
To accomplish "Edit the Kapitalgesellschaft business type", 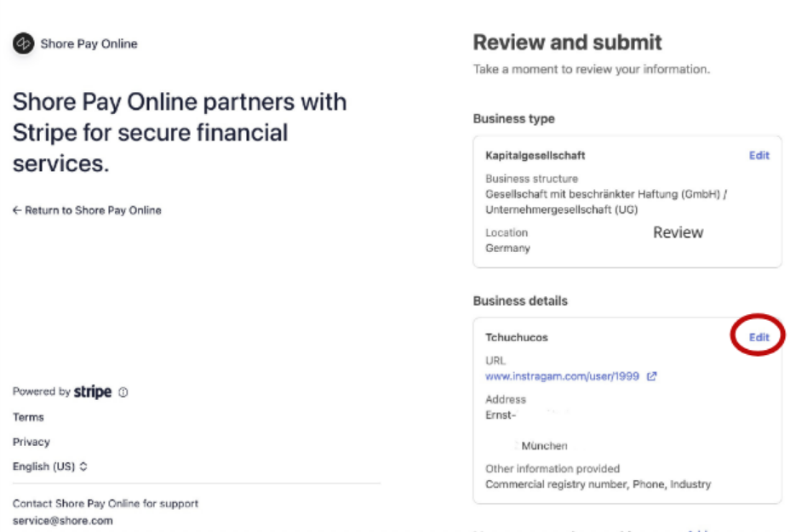I will [759, 156].
